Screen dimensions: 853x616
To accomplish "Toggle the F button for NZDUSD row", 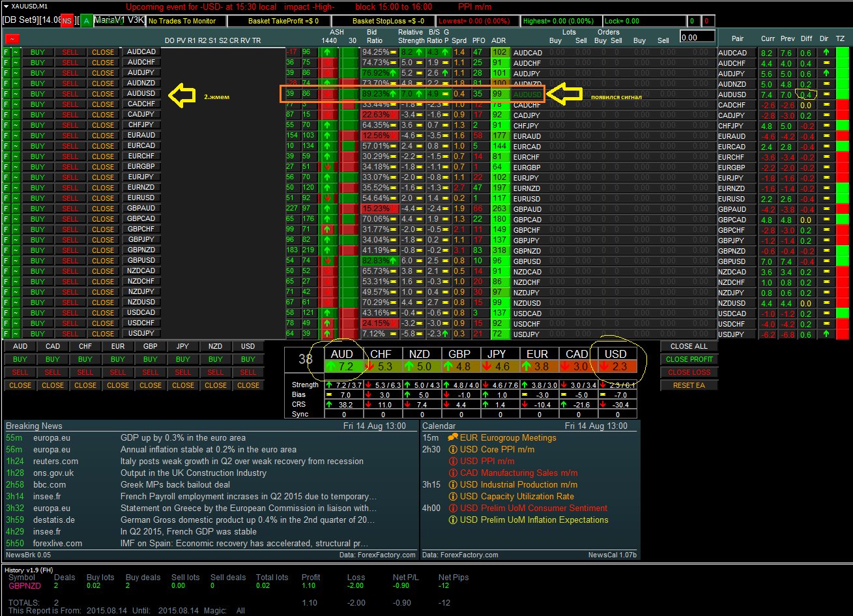I will [x=7, y=302].
